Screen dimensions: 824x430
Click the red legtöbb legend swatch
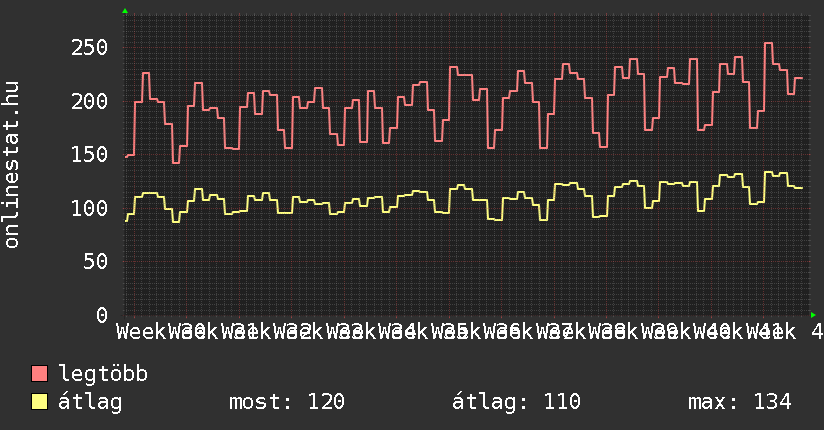[x=40, y=375]
